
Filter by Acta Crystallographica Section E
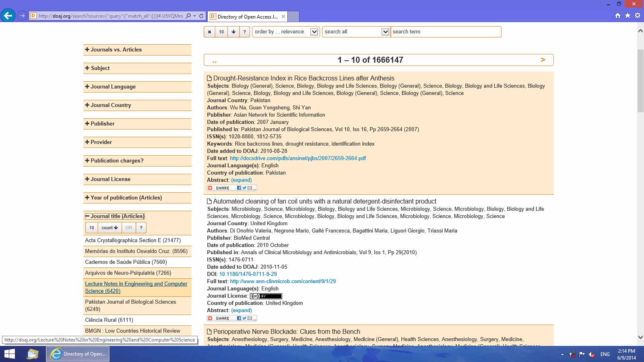133,241
